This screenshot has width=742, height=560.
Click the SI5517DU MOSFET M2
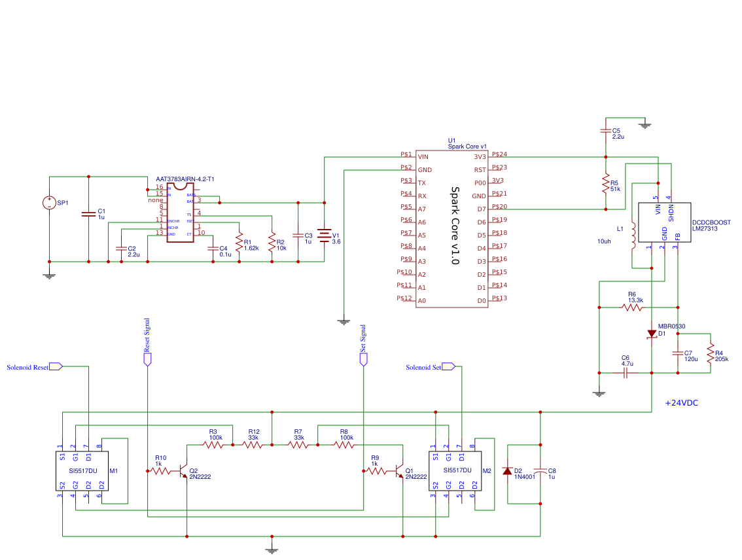455,470
